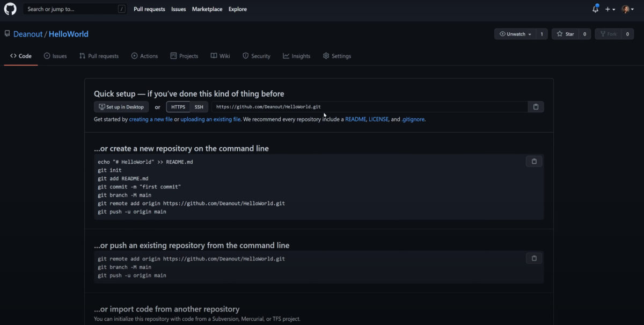Click the GitHub Octocat logo
Screen dimensions: 644x325
tap(10, 9)
